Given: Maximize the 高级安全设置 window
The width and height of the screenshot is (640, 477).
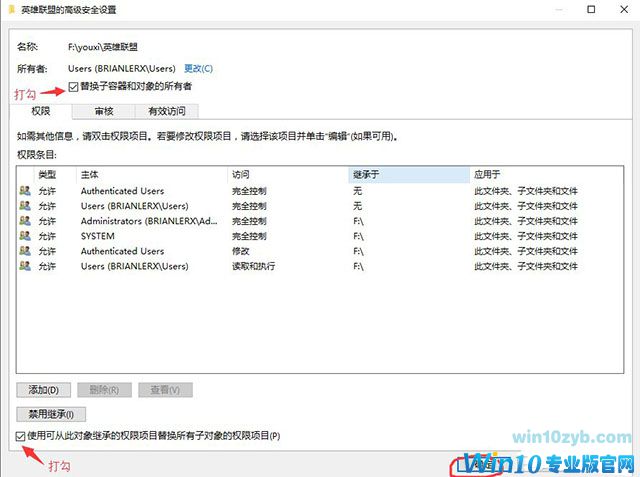Looking at the screenshot, I should [x=591, y=9].
